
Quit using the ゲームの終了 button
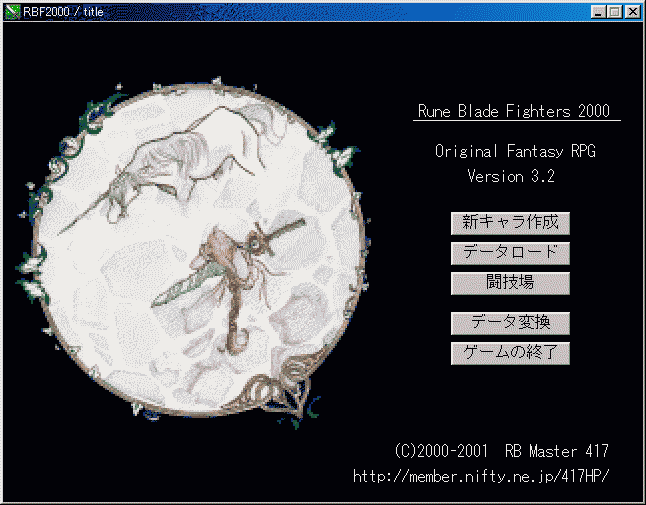pos(510,353)
